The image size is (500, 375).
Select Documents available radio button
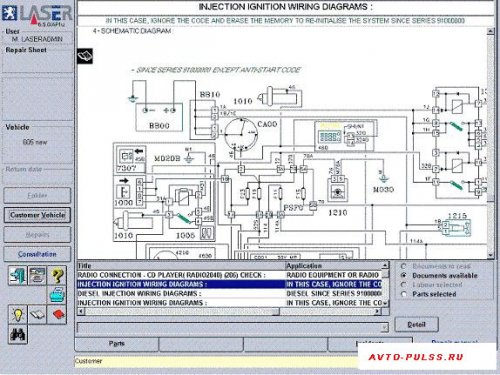(x=404, y=275)
